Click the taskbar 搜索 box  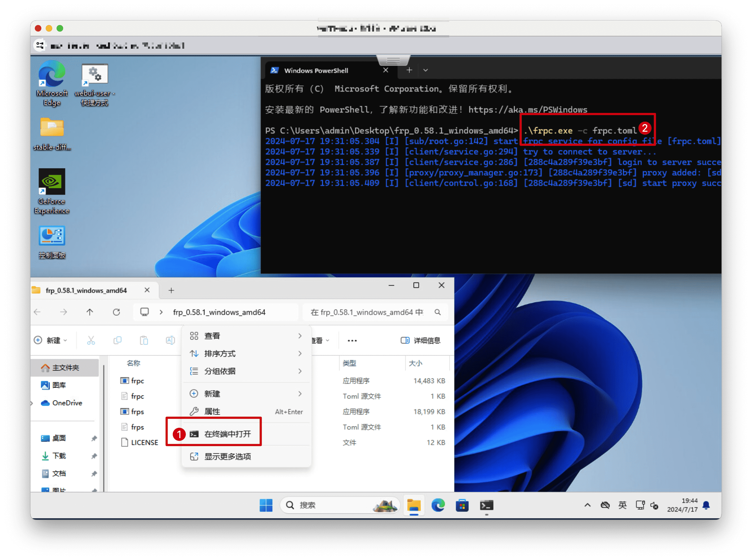pyautogui.click(x=340, y=505)
